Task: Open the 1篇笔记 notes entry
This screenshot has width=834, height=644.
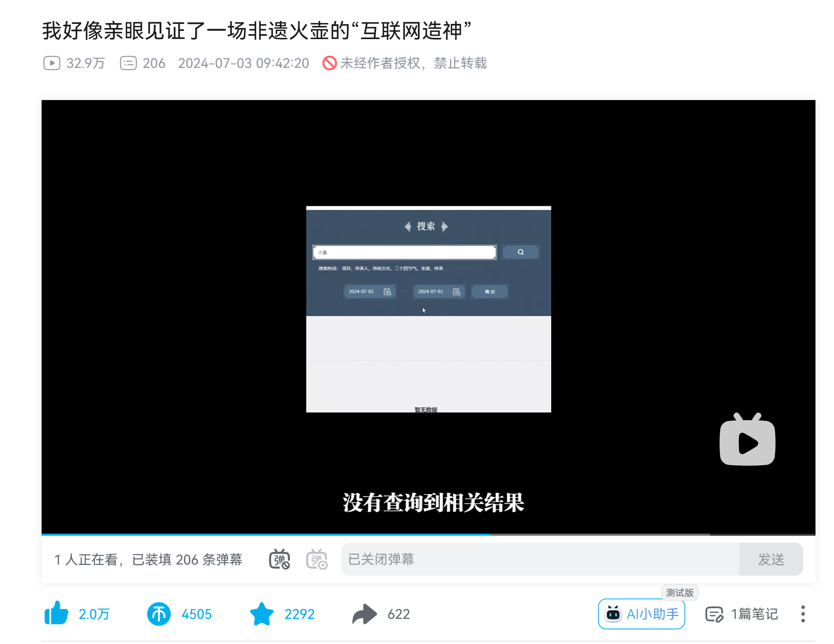Action: pyautogui.click(x=742, y=614)
